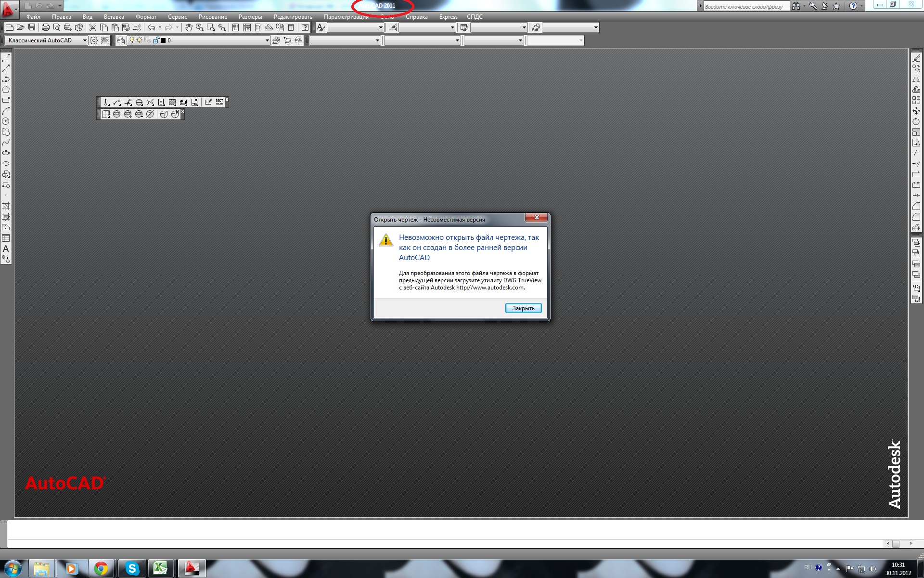Open the text style dropdown
924x578 pixels.
pos(356,27)
